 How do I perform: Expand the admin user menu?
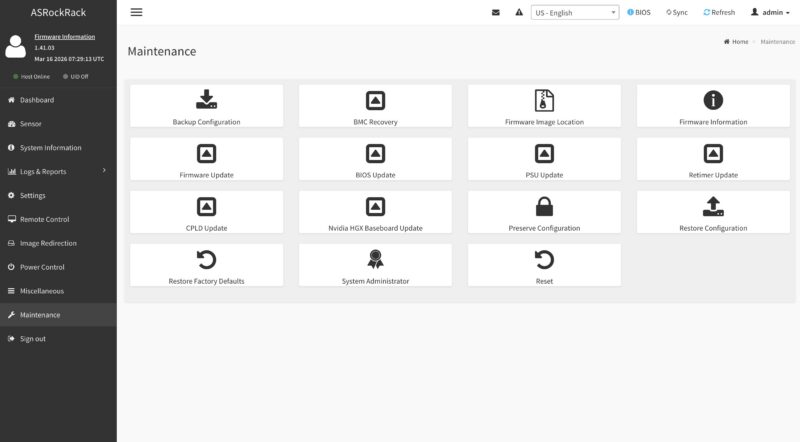[770, 12]
